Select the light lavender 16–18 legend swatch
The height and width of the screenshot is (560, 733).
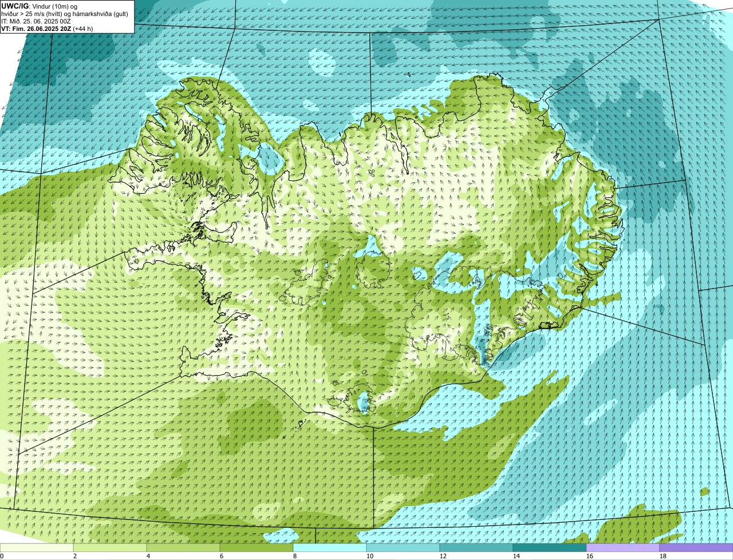623,547
